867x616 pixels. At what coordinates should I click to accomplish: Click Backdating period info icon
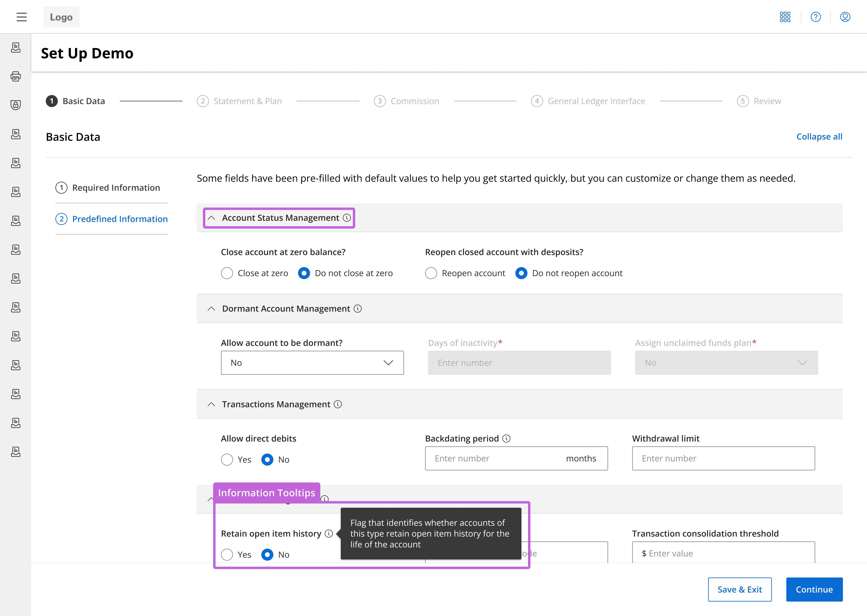tap(506, 439)
